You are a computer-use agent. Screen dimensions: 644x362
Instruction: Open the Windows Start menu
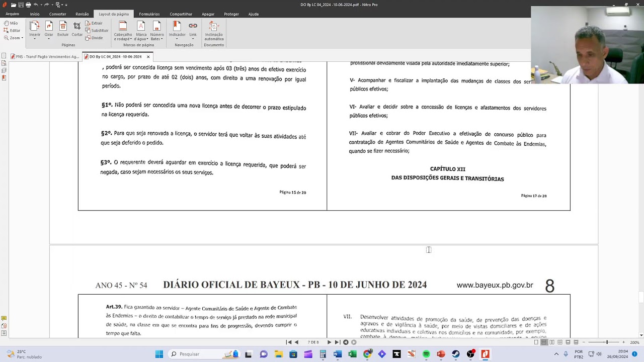point(159,354)
